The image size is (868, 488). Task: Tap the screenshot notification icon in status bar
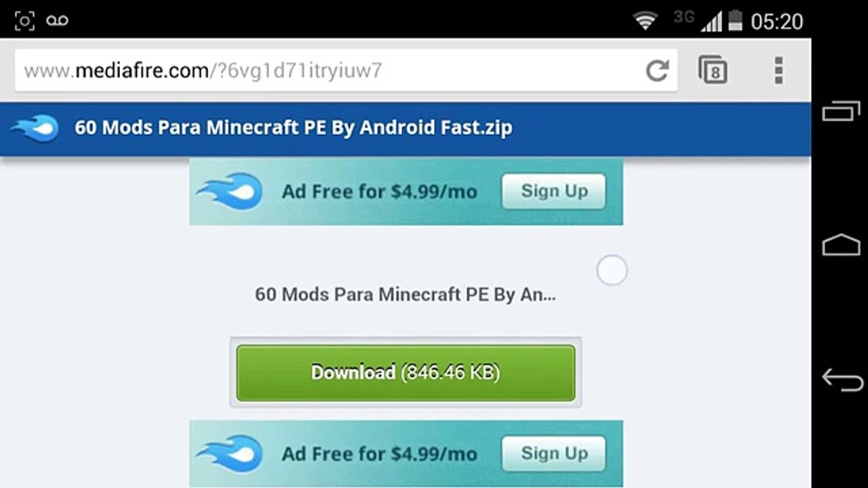pyautogui.click(x=24, y=21)
